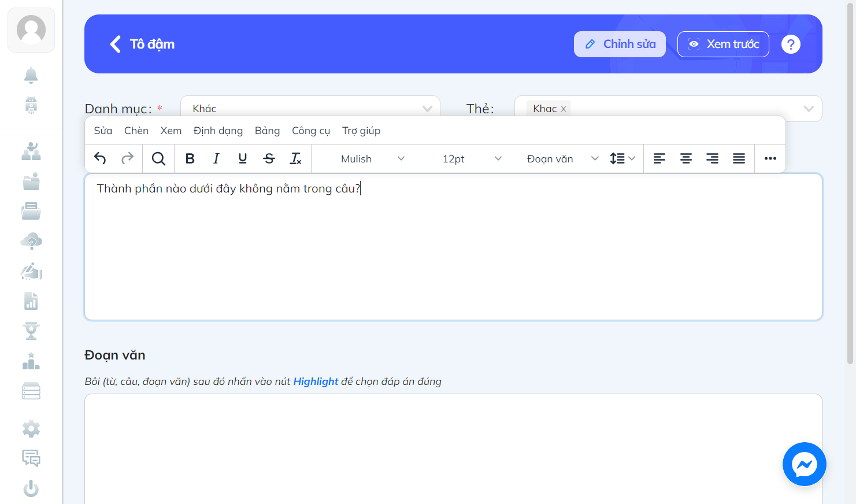Toggle underline formatting

click(x=243, y=158)
